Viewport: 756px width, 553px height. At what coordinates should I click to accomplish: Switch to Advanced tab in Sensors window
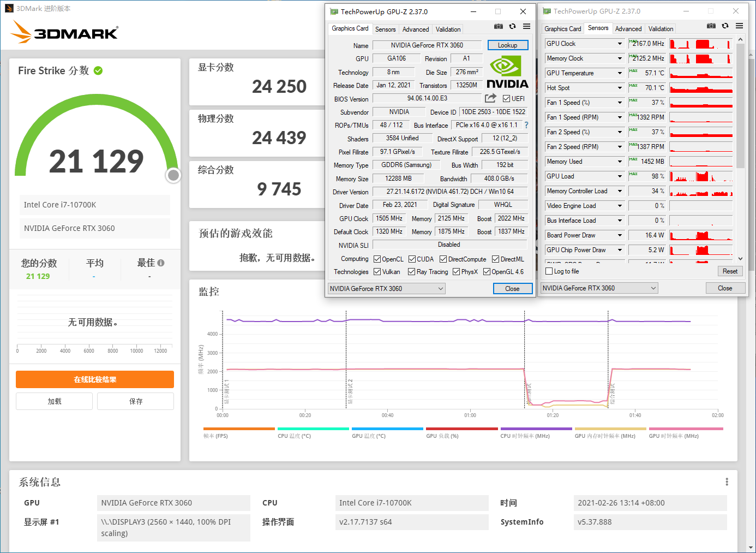[x=628, y=29]
